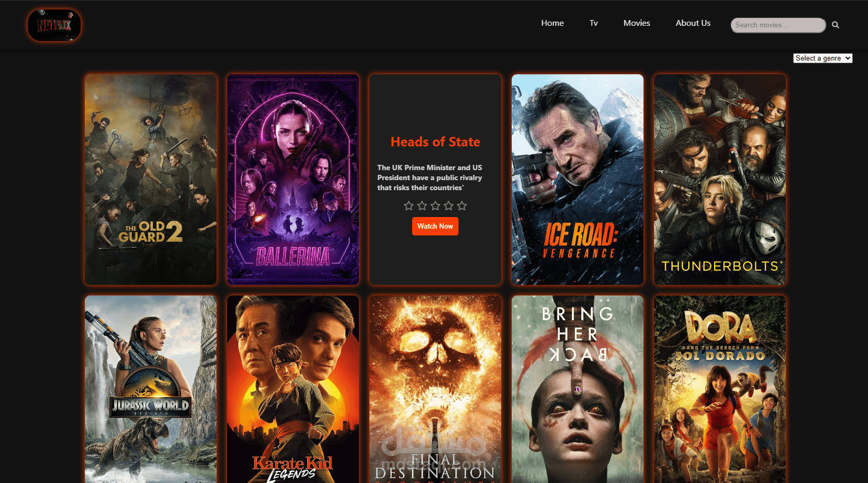This screenshot has height=483, width=868.
Task: Select the Ice Road: Vengeance poster
Action: (578, 180)
